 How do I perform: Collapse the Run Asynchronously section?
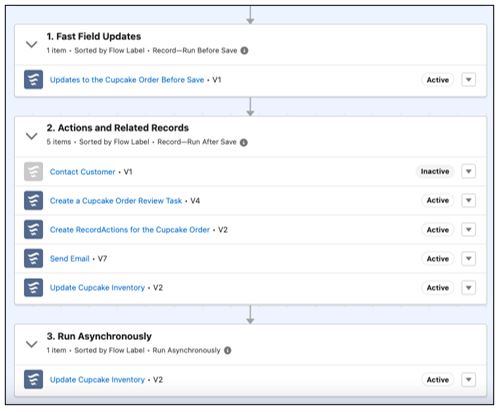tap(32, 344)
